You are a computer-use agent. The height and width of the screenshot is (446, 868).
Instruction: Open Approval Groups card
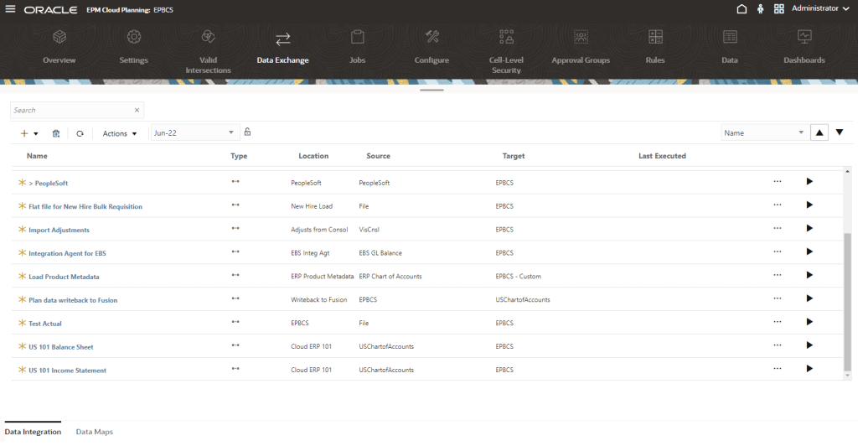[581, 47]
